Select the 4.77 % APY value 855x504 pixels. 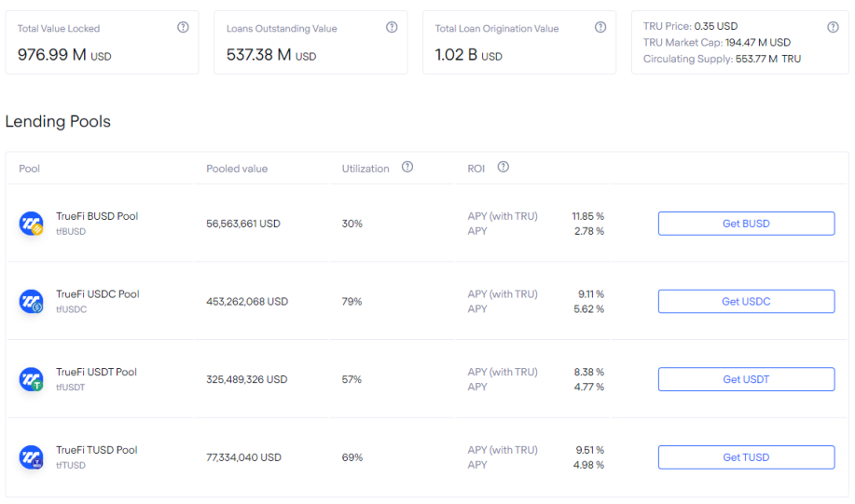click(x=589, y=387)
